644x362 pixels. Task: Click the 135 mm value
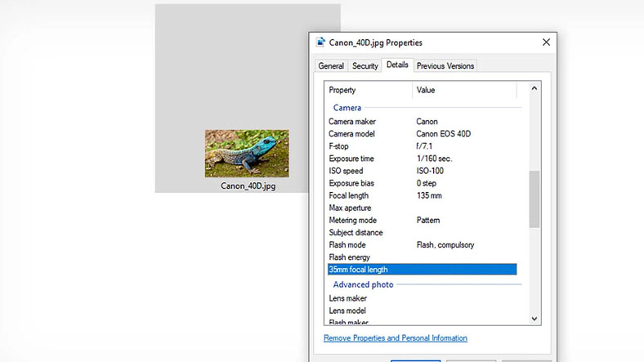click(x=429, y=195)
